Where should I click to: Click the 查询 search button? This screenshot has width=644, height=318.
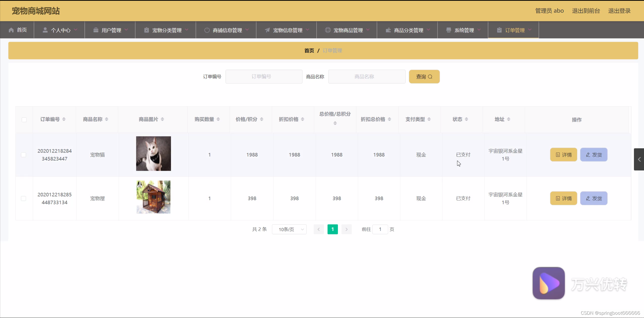pyautogui.click(x=424, y=77)
